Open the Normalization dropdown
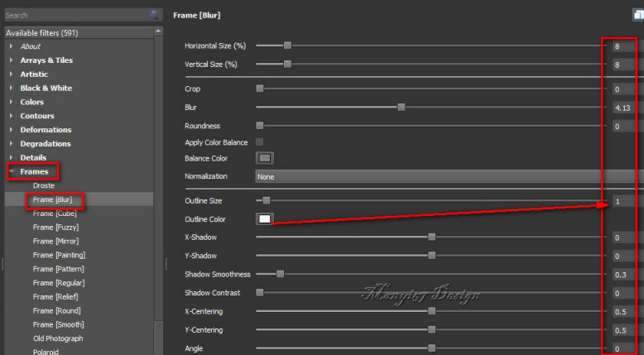644x355 pixels. click(447, 176)
